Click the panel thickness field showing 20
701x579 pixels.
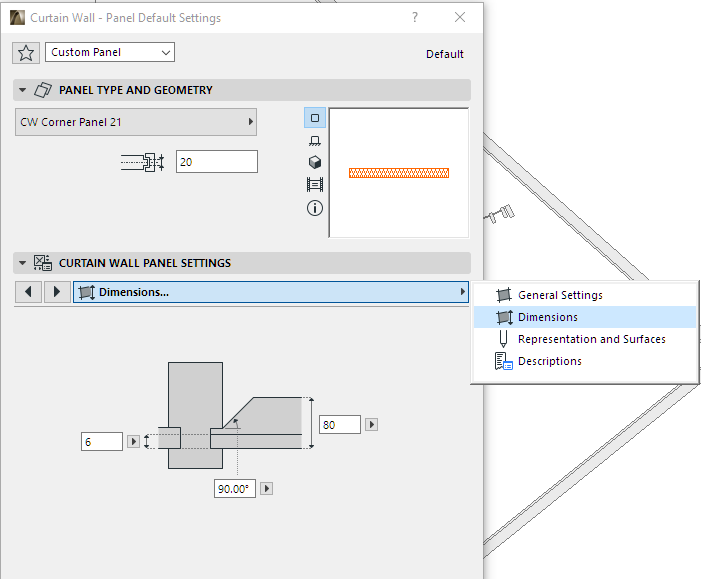216,161
